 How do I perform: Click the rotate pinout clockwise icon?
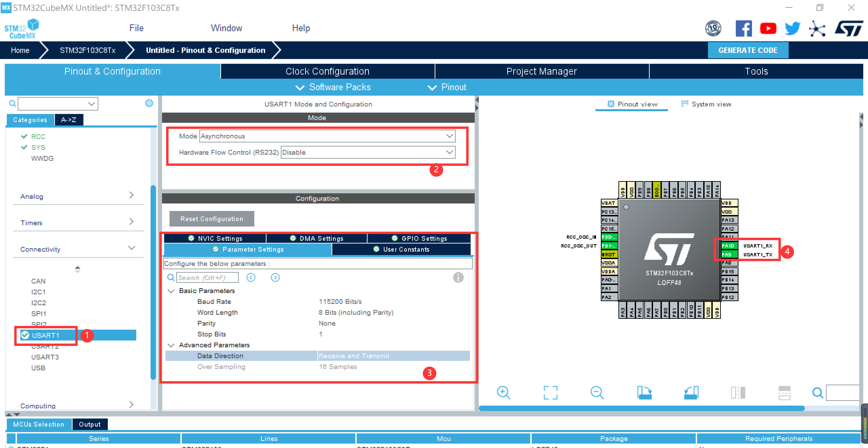[644, 393]
